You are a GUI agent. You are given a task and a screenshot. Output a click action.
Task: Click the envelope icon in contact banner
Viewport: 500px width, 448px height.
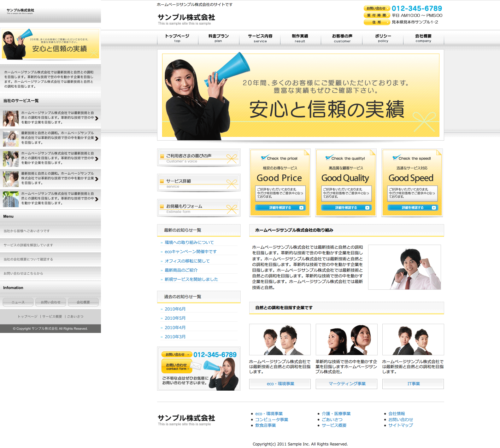[196, 366]
